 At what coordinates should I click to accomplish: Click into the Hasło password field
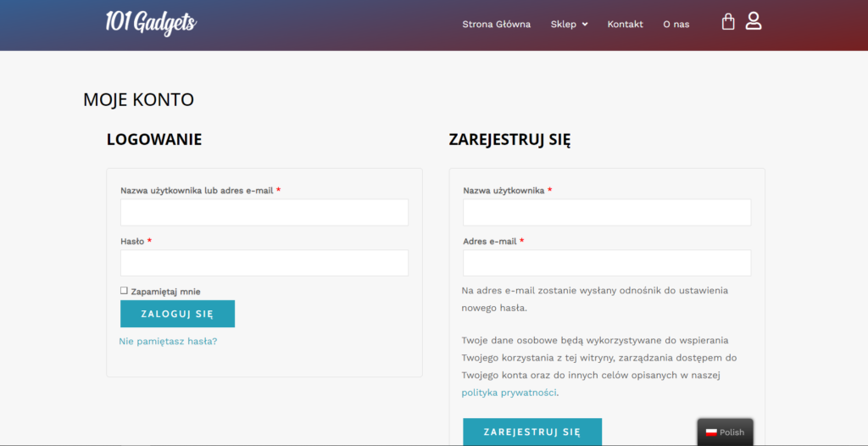click(264, 263)
